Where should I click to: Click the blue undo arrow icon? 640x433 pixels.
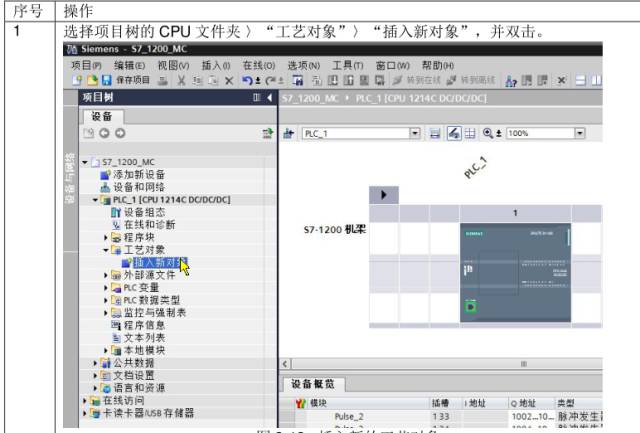(247, 80)
